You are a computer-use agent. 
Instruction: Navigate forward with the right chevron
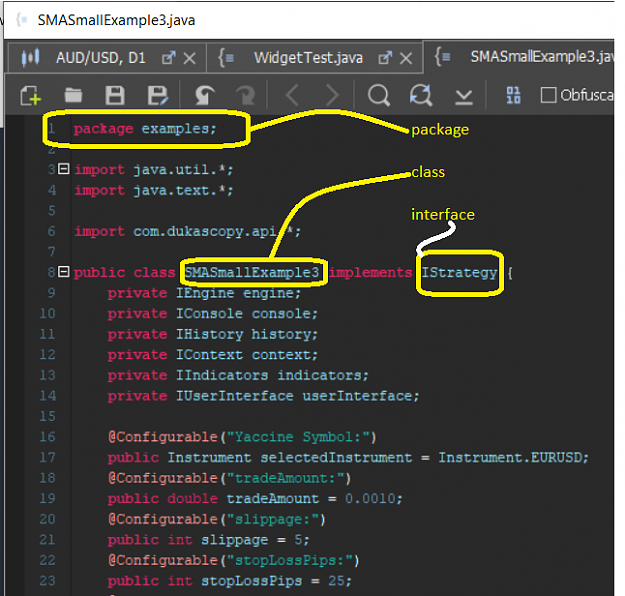click(332, 96)
